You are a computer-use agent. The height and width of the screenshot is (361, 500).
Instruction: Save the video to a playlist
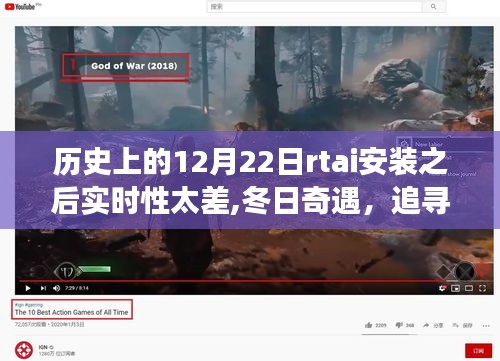tap(455, 325)
